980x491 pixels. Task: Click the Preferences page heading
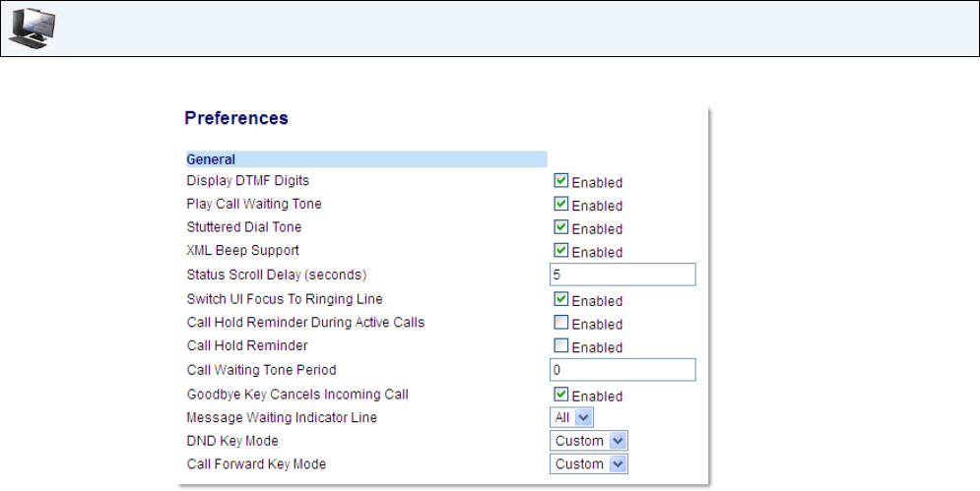click(236, 118)
